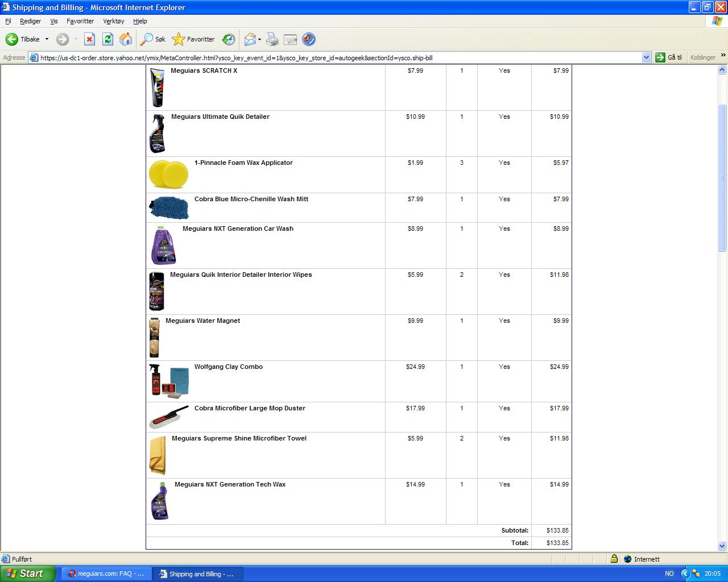Viewport: 728px width, 582px height.
Task: Click the Supreme Shine Microfiber Towel image
Action: click(158, 455)
